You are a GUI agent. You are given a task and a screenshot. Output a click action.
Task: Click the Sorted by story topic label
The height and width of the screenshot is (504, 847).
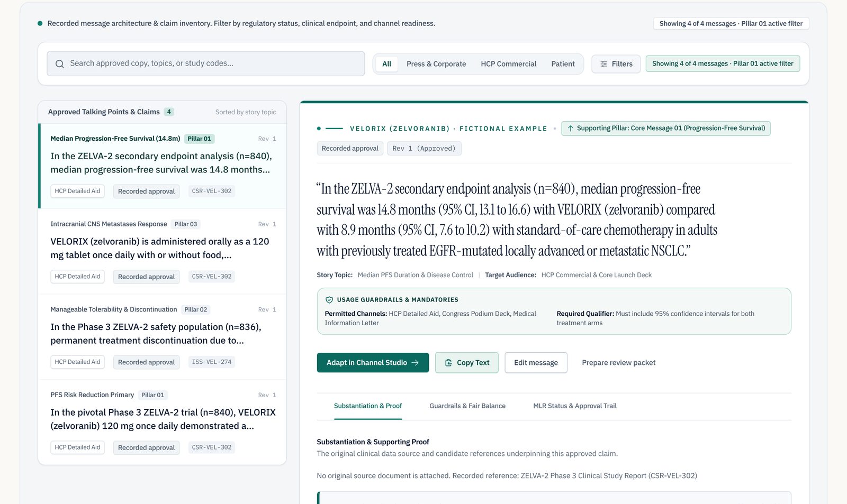point(246,112)
